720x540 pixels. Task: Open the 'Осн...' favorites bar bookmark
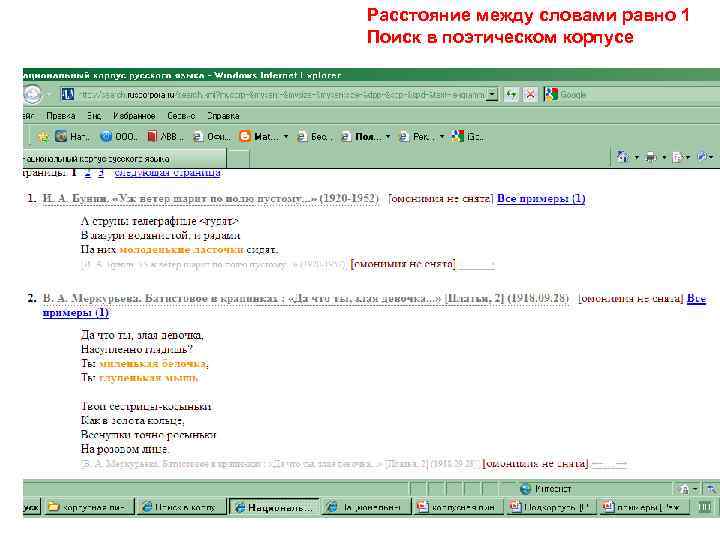212,136
